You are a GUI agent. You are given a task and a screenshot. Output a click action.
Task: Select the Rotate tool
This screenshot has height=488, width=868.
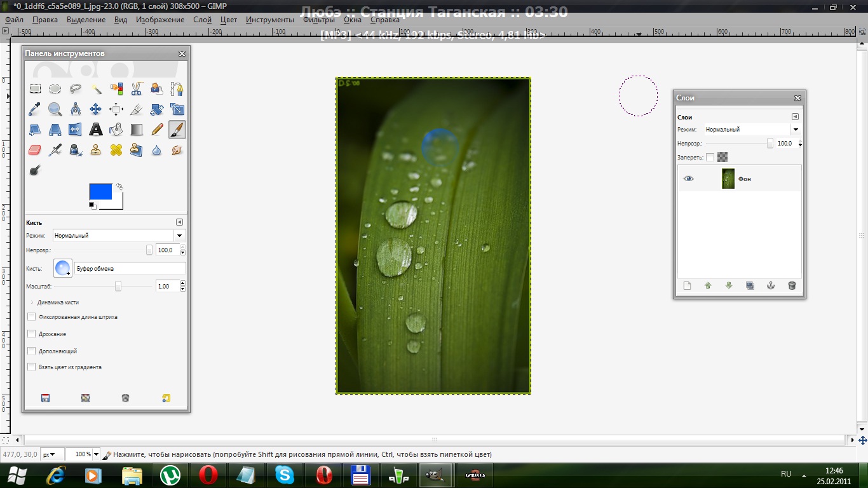(x=157, y=109)
